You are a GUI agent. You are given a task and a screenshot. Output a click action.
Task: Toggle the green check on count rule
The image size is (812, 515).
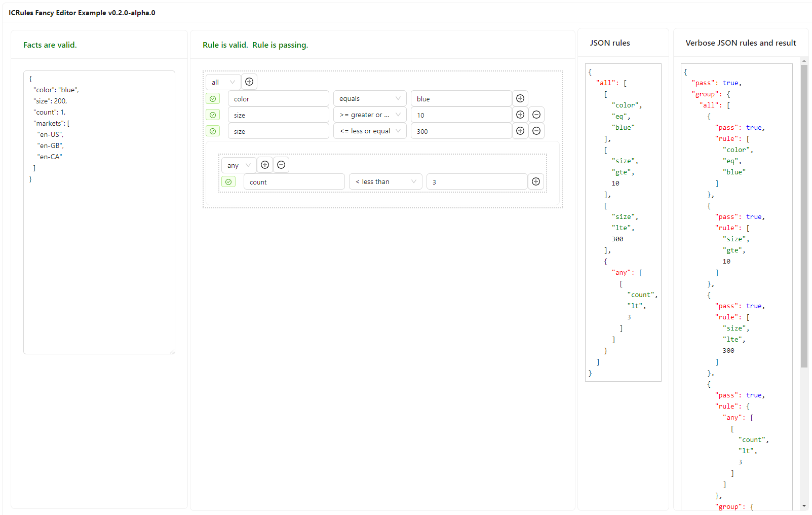pos(228,182)
